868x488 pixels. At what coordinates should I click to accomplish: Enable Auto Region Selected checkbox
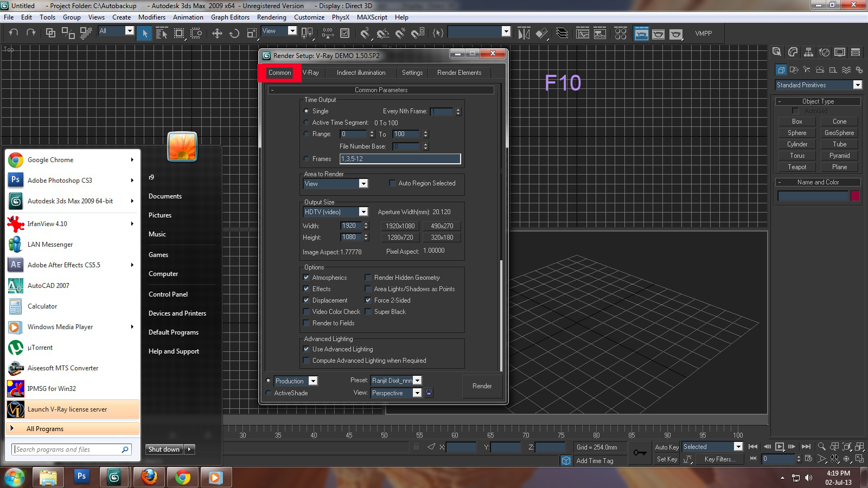[x=392, y=183]
